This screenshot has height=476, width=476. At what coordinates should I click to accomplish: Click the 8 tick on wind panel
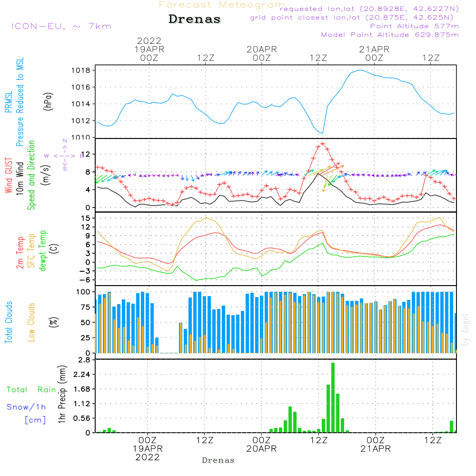[x=88, y=172]
